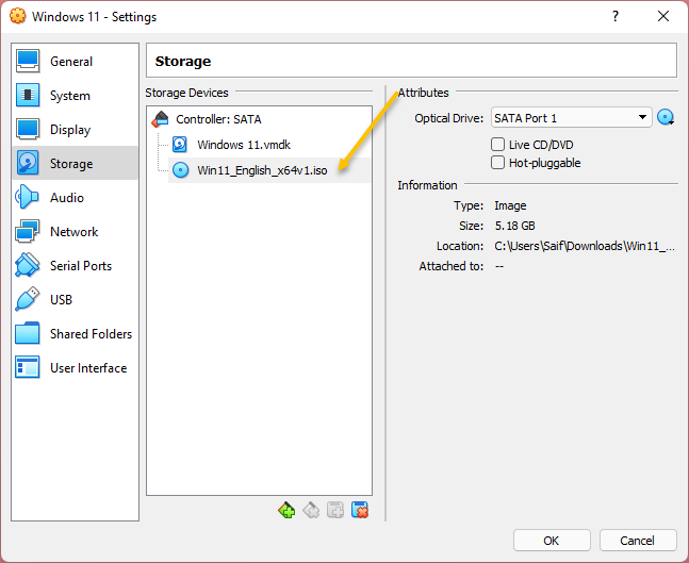Click the 5.18 GB size value
Screen dimensions: 689x563
515,226
